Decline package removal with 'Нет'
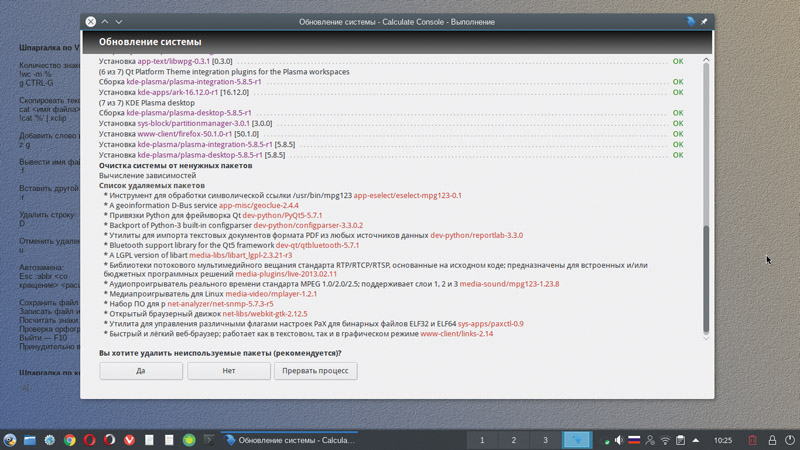Image resolution: width=800 pixels, height=450 pixels. pos(229,371)
